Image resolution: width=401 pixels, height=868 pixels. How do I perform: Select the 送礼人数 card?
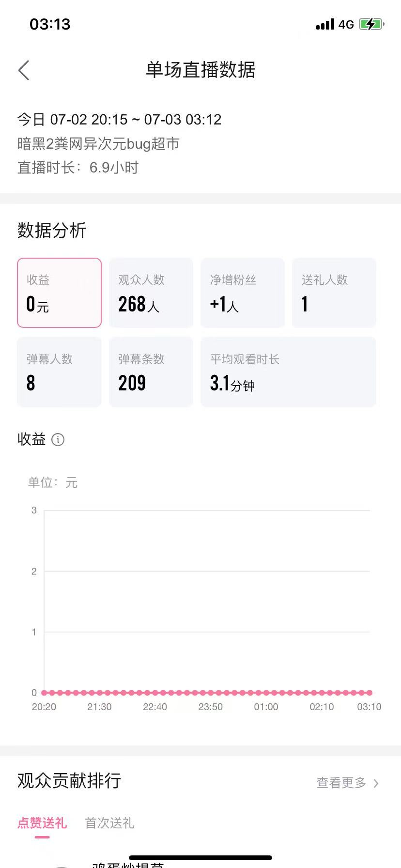point(334,293)
